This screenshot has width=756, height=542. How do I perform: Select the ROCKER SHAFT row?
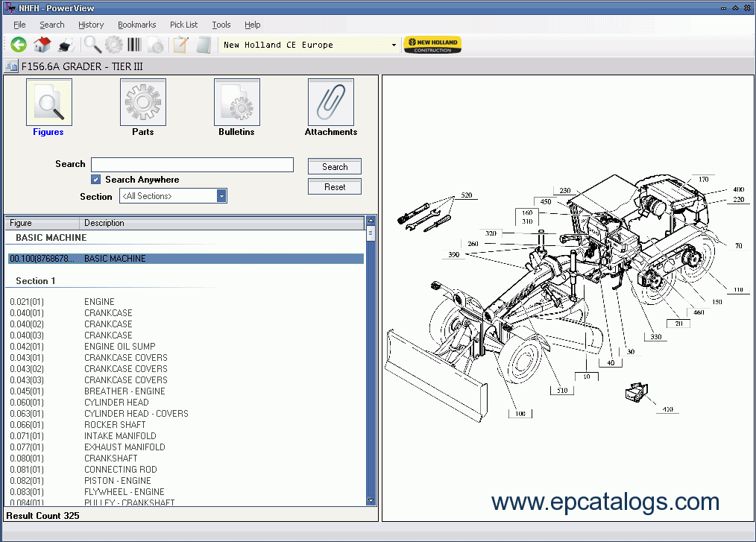tap(186, 425)
